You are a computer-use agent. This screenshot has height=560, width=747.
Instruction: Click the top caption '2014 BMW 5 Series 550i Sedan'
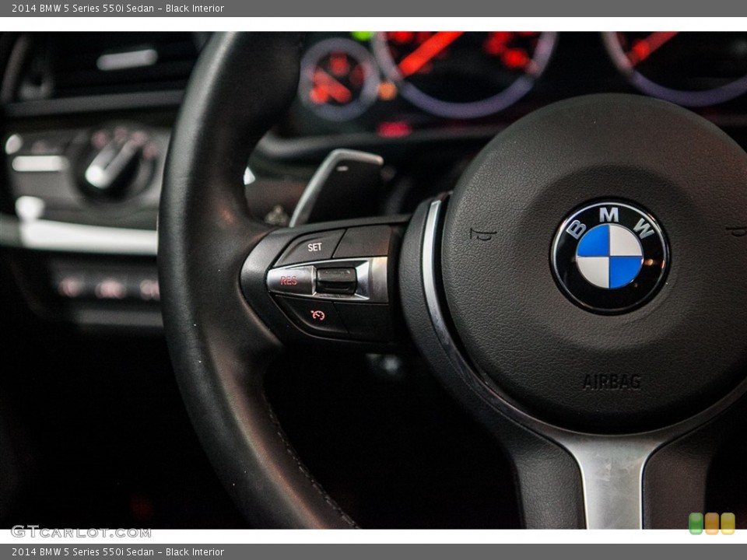pyautogui.click(x=83, y=8)
